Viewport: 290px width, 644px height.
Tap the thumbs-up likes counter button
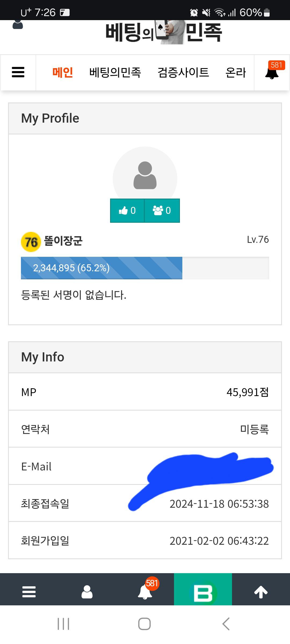click(127, 211)
